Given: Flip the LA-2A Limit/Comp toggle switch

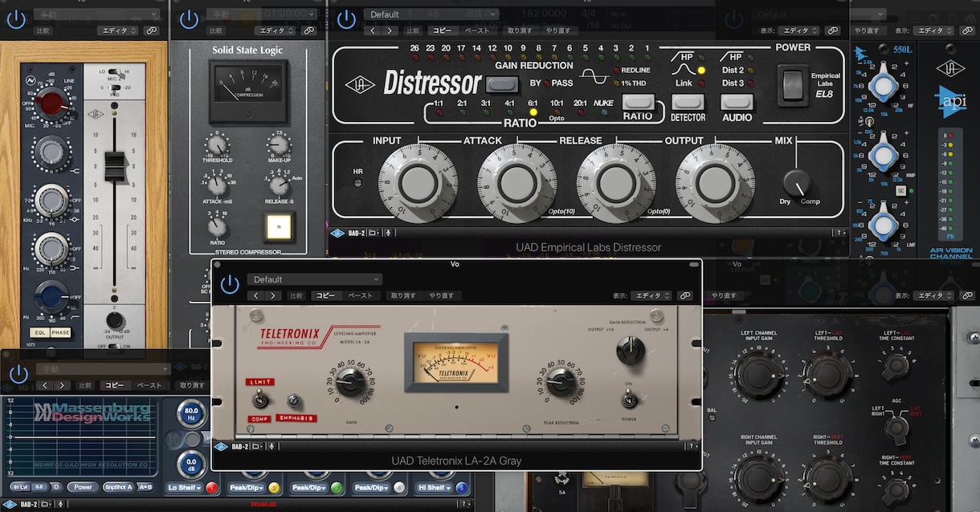Looking at the screenshot, I should click(259, 399).
